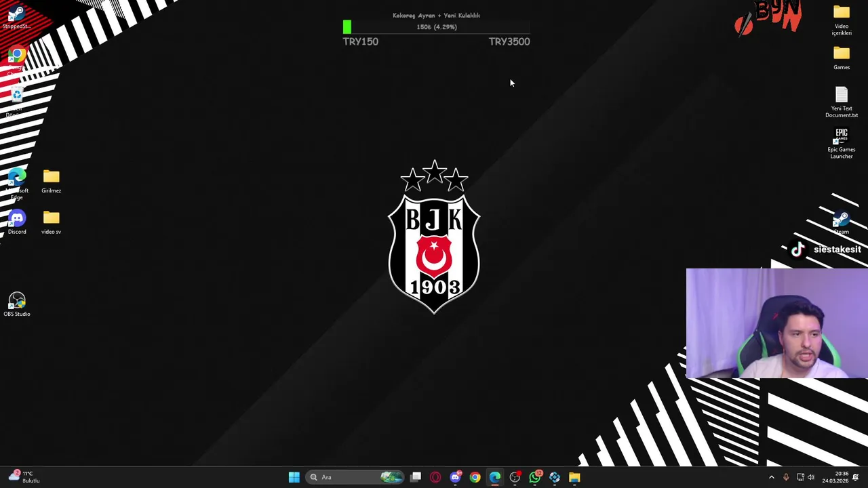Open Google Chrome from the taskbar
The image size is (868, 488).
click(475, 477)
